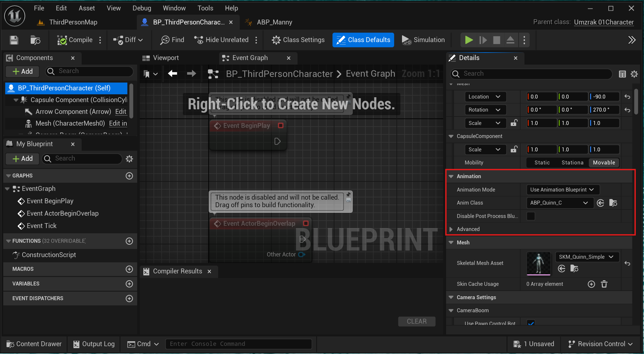The height and width of the screenshot is (354, 644).
Task: Select Event Tick in My Blueprint
Action: 41,226
